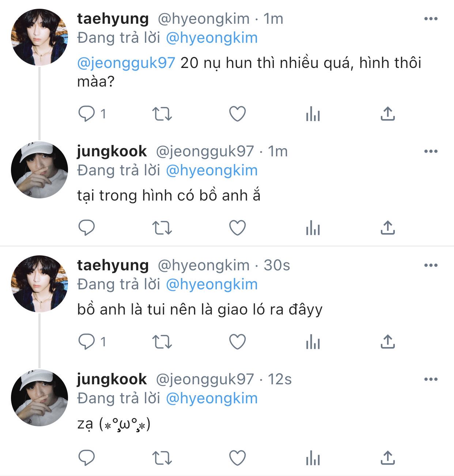
Task: Reply to taehyung's "20 nụ hun" tweet
Action: tap(87, 114)
